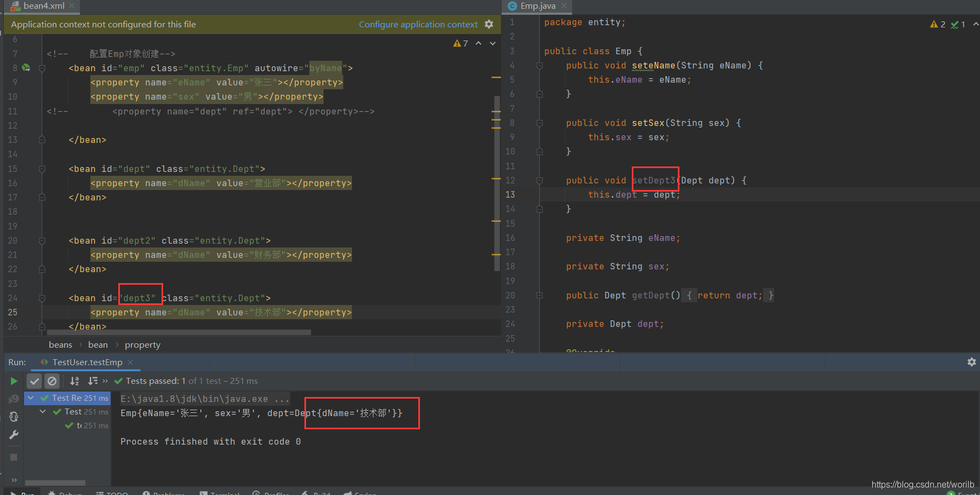This screenshot has width=980, height=495.
Task: Open the wrench settings in Run sidebar
Action: tap(14, 435)
